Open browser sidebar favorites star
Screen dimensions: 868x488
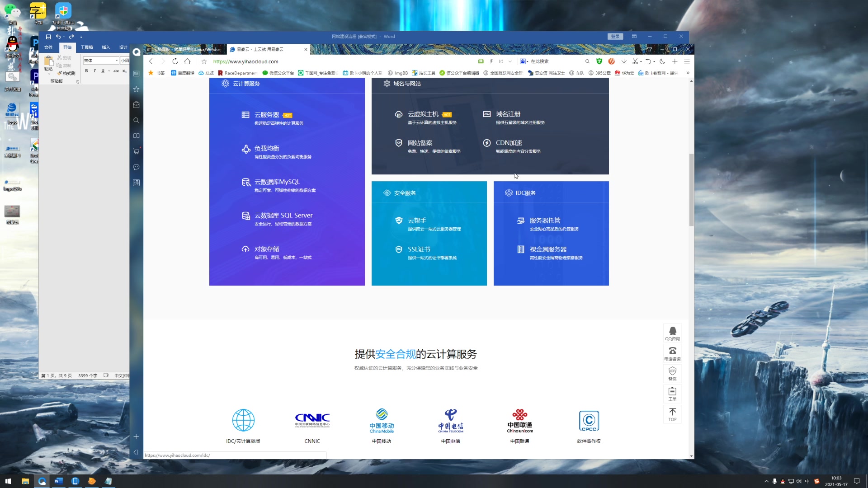[136, 89]
